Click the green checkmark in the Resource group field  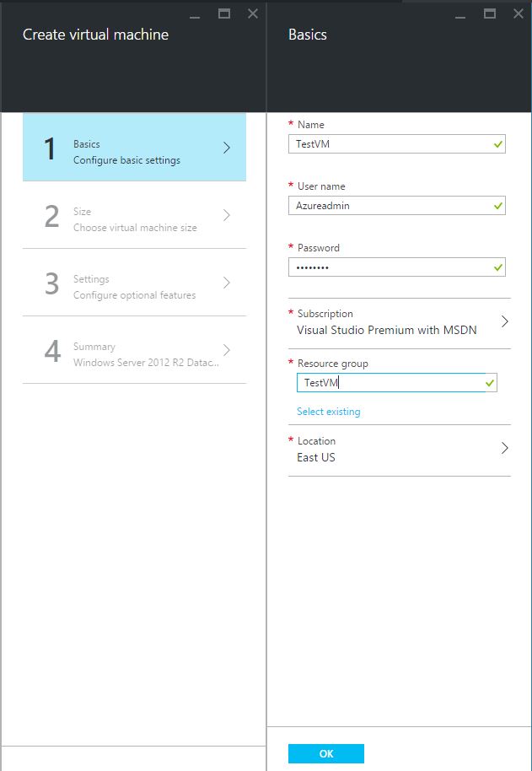point(489,383)
